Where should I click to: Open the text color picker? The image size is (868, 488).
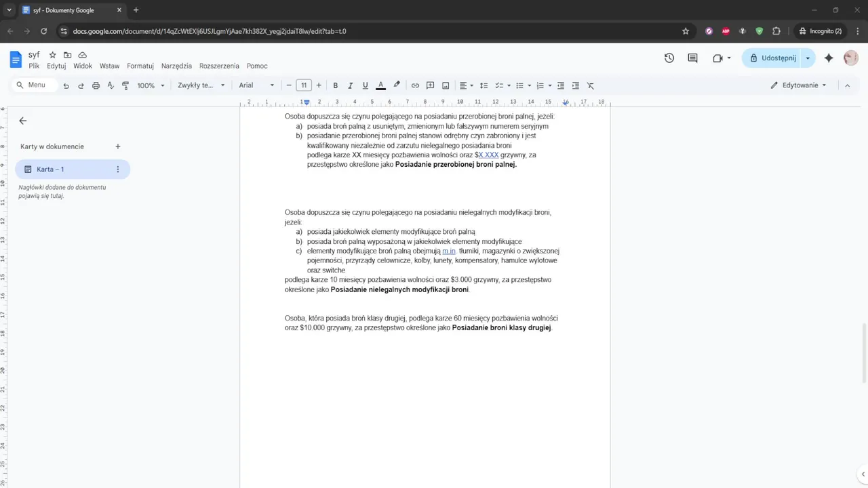[x=380, y=85]
